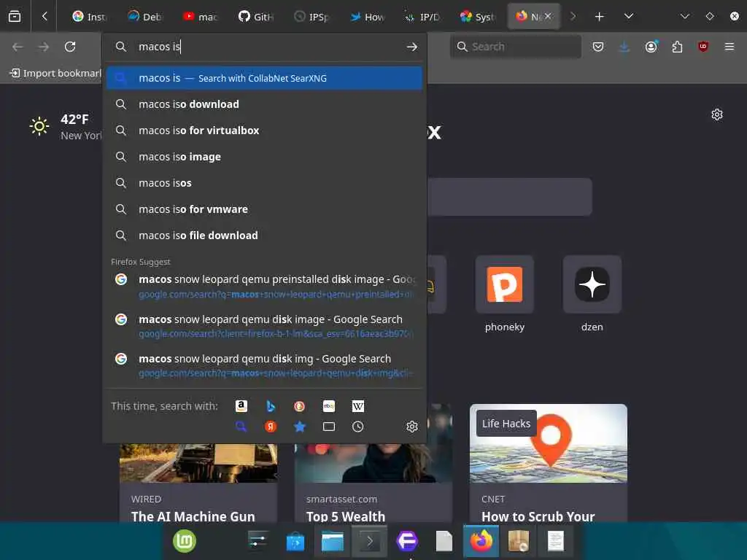Screen dimensions: 747x560
Task: Switch to the 'Inst' tab
Action: 89,17
